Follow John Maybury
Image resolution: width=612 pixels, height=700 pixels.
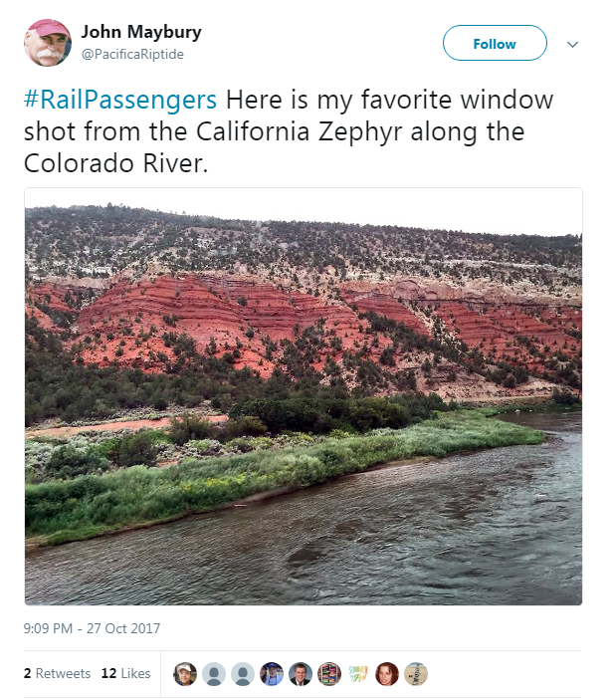pyautogui.click(x=495, y=43)
